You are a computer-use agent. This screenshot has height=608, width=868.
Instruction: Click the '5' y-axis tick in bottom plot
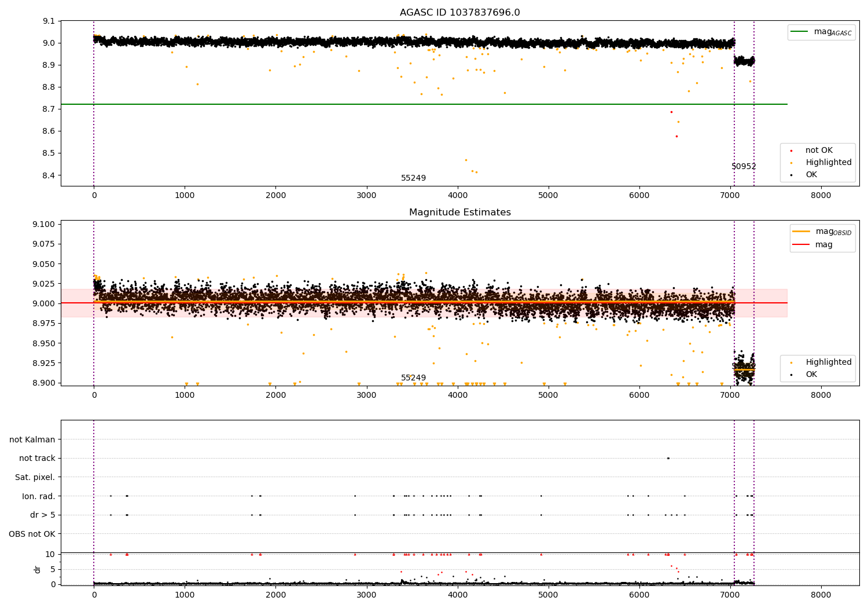(x=53, y=570)
